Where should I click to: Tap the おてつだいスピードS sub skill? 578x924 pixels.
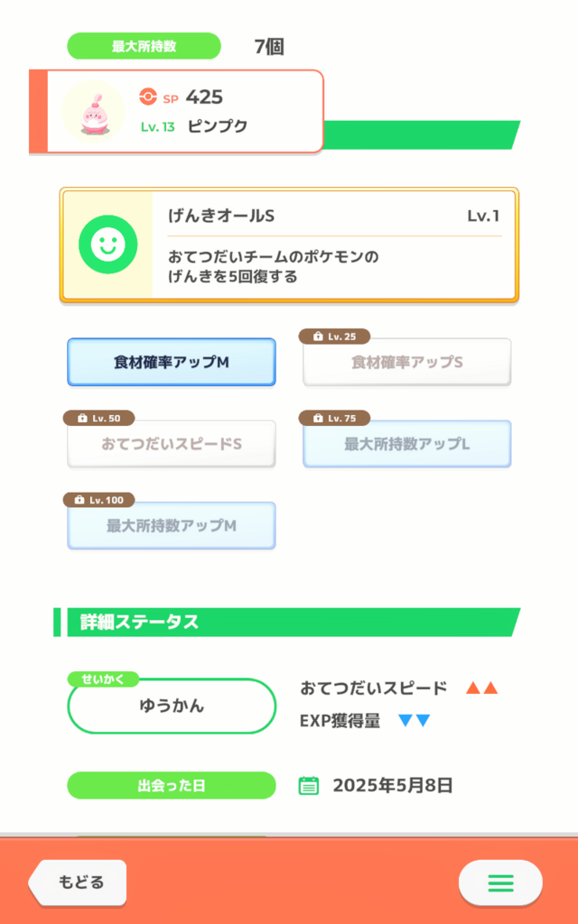click(x=172, y=444)
